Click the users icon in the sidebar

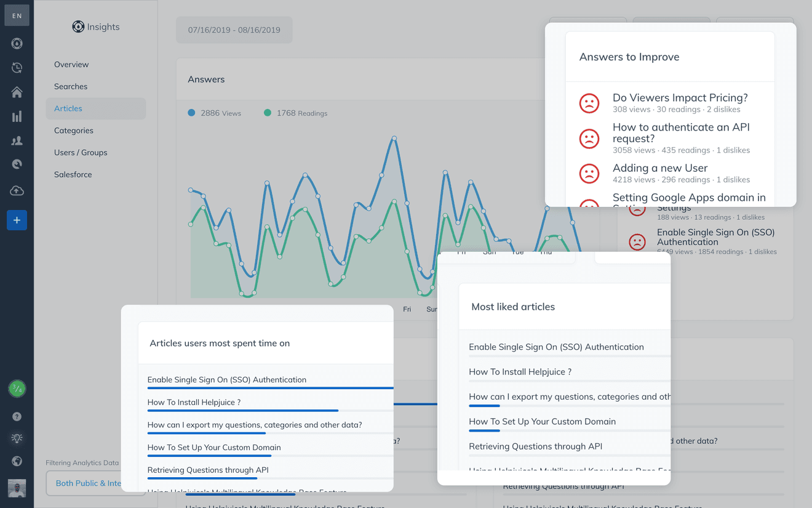pos(17,141)
